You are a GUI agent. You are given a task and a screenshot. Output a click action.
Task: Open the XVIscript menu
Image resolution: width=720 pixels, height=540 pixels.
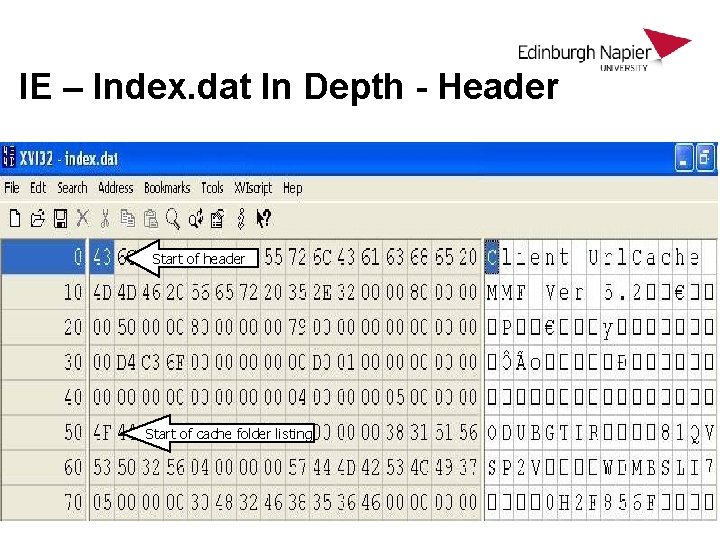coord(253,188)
